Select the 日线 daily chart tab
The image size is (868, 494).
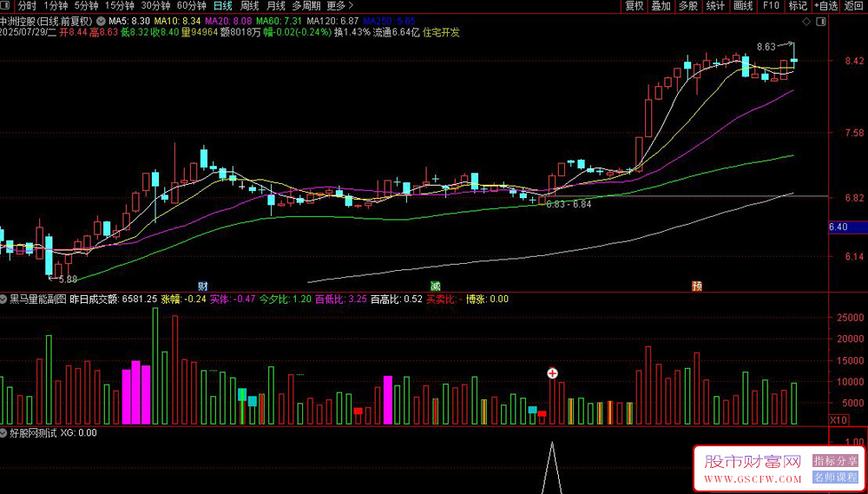[222, 6]
